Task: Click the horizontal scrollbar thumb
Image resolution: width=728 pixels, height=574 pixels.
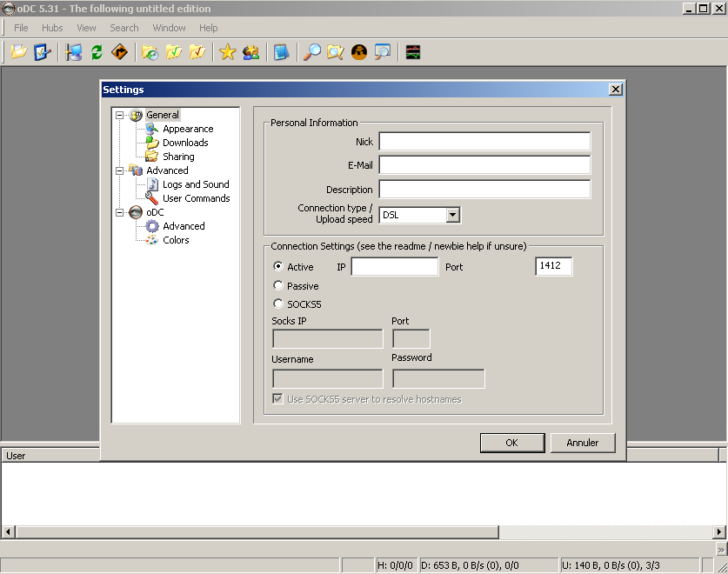Action: tap(257, 531)
